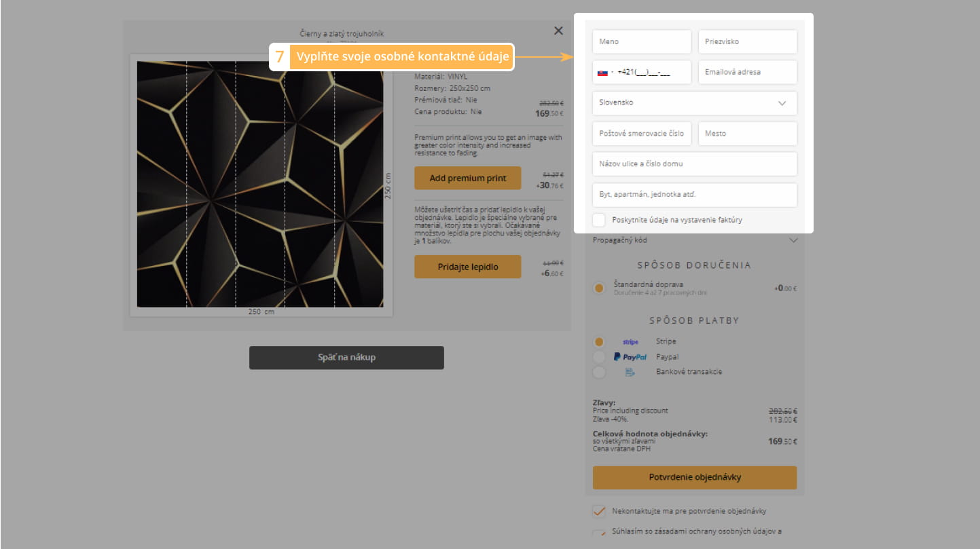Focus the Emailová adresa field

click(747, 72)
